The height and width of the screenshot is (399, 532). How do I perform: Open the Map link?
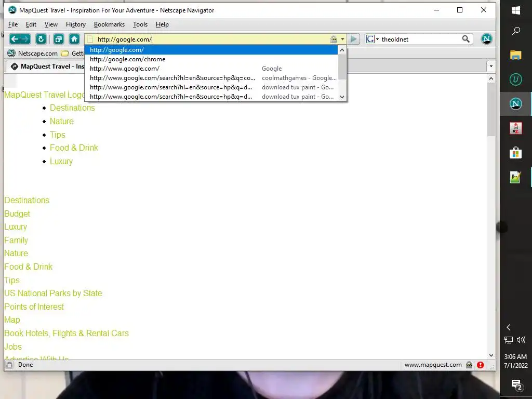[12, 320]
